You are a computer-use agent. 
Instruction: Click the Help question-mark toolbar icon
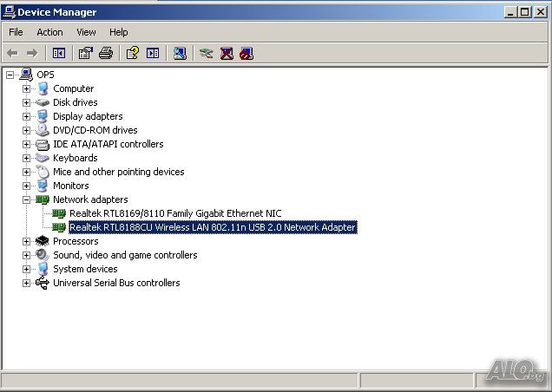coord(133,54)
